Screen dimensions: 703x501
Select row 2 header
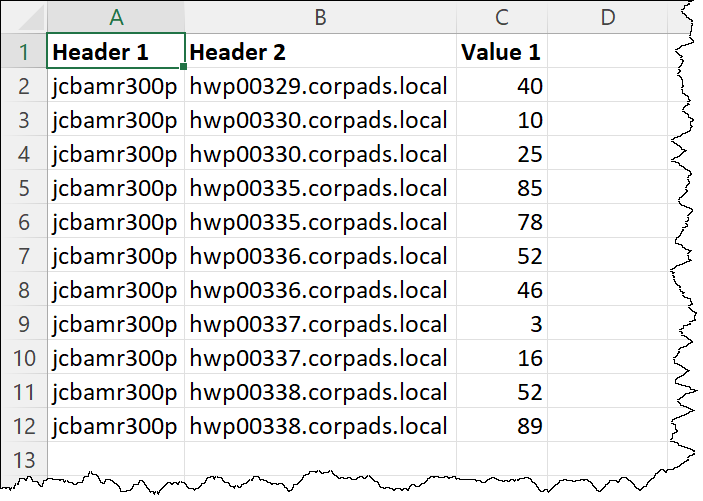24,85
